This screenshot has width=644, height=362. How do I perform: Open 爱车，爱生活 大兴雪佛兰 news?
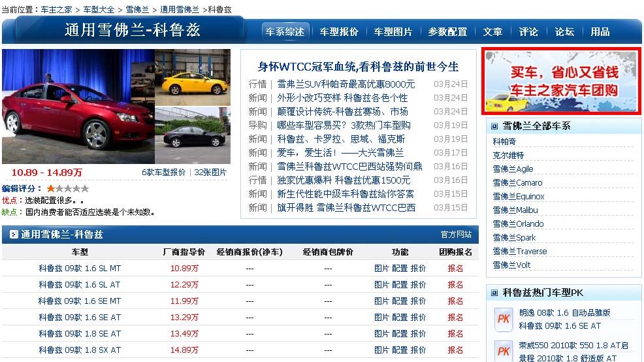[340, 152]
